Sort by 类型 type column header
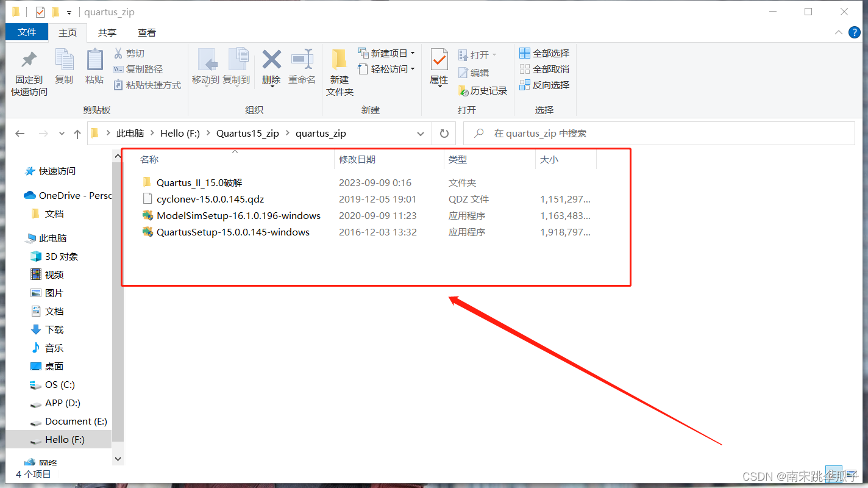The width and height of the screenshot is (868, 488). 458,159
